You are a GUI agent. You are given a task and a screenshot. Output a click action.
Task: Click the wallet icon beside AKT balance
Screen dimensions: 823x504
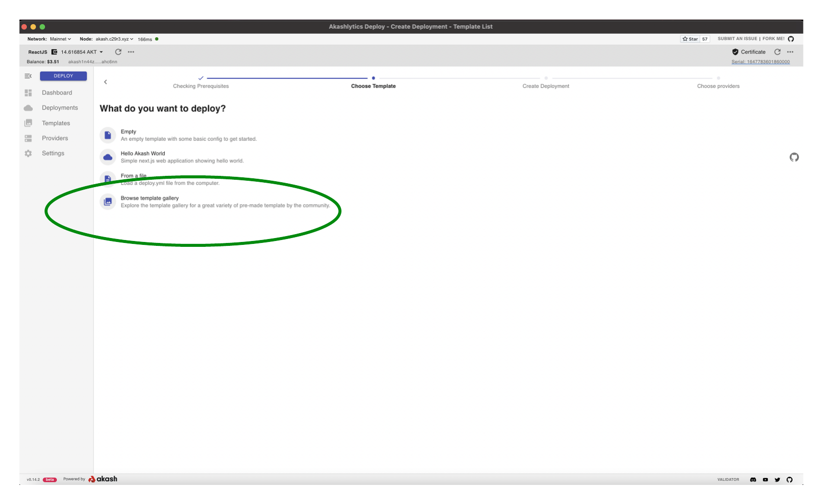point(54,52)
